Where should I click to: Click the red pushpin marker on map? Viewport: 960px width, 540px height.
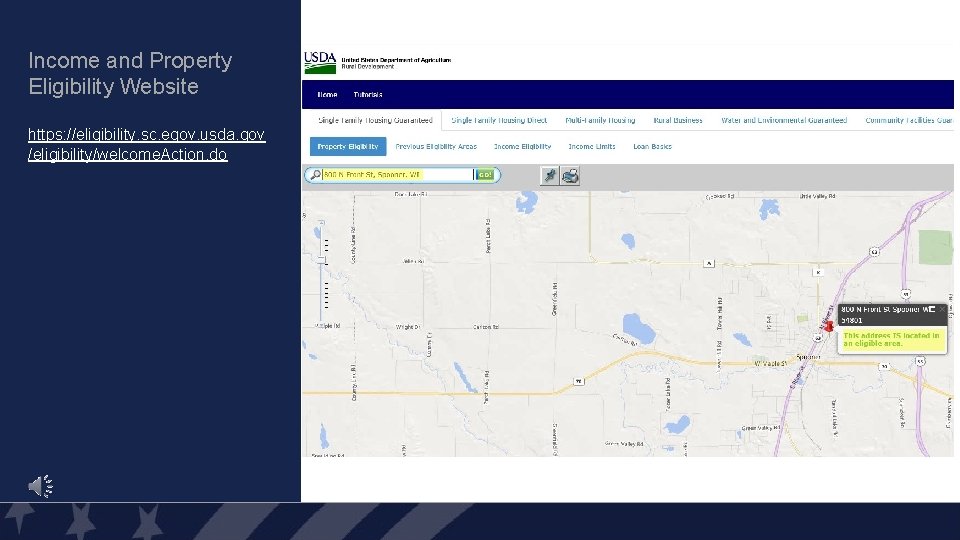(x=829, y=327)
